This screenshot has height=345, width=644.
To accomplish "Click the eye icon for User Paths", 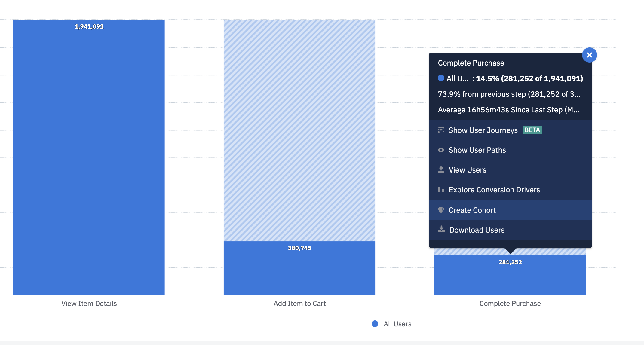I will [441, 150].
